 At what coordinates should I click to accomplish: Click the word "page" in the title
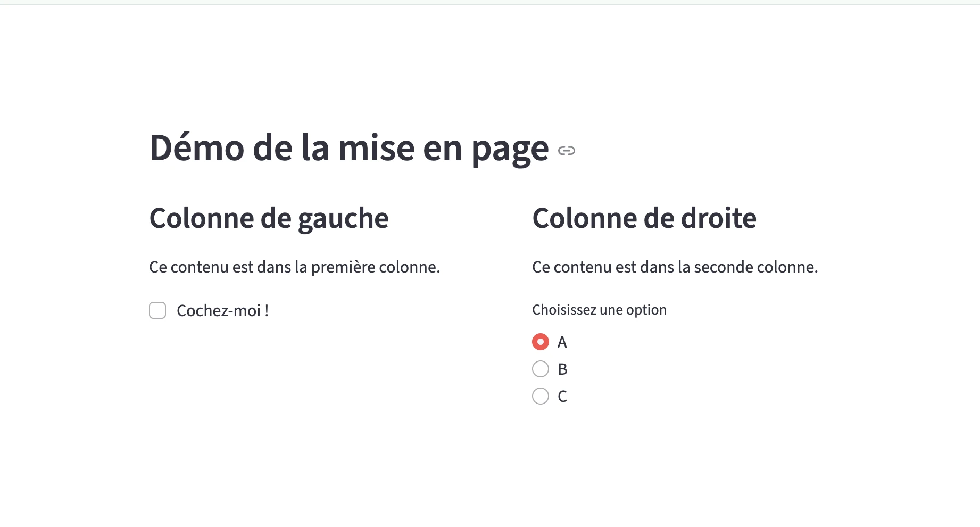(510, 150)
